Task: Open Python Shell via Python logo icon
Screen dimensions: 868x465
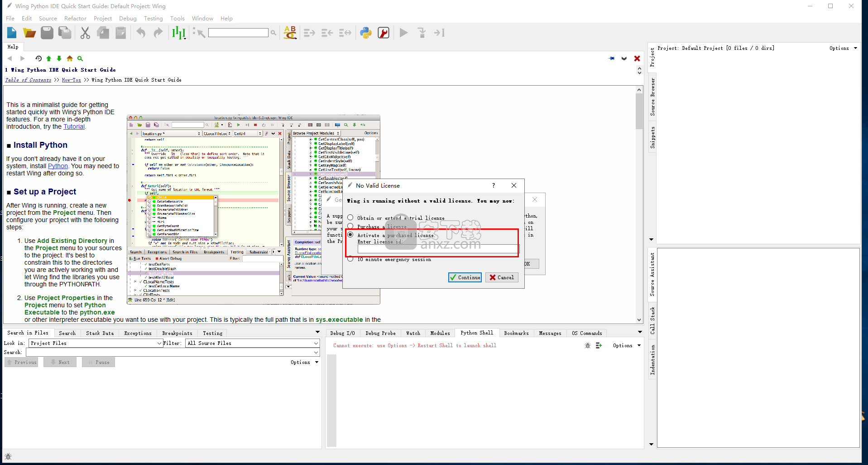Action: (366, 33)
